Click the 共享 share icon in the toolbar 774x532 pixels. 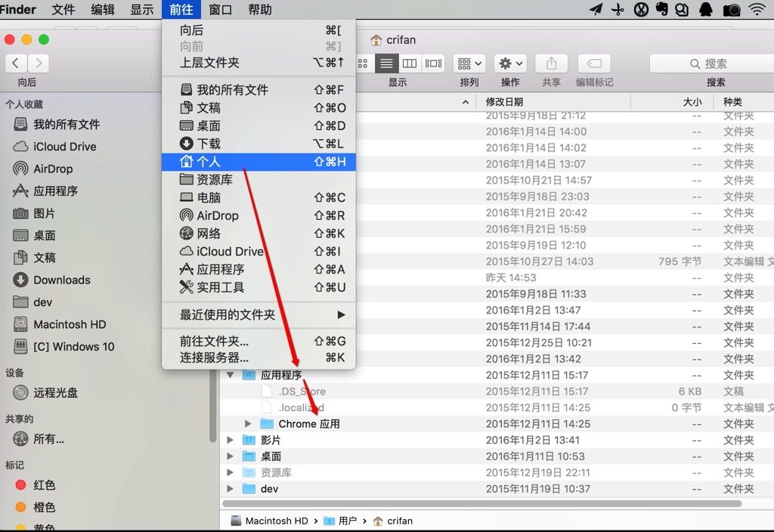[551, 63]
